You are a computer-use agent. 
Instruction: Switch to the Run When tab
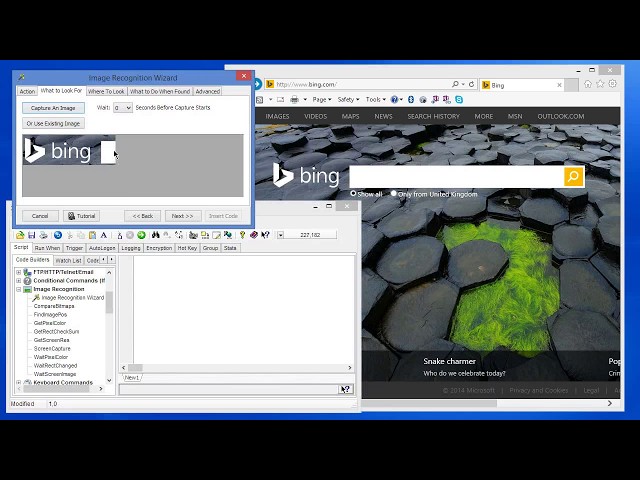tap(47, 248)
